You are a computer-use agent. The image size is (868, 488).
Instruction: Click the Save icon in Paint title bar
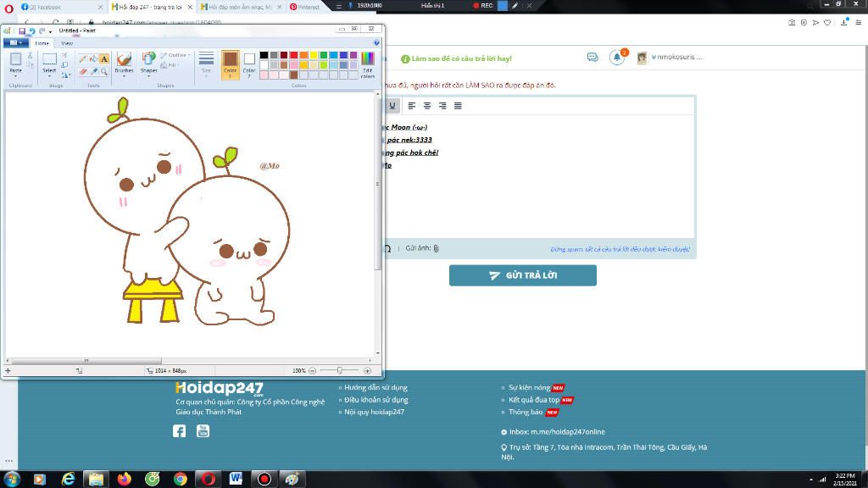click(x=22, y=31)
